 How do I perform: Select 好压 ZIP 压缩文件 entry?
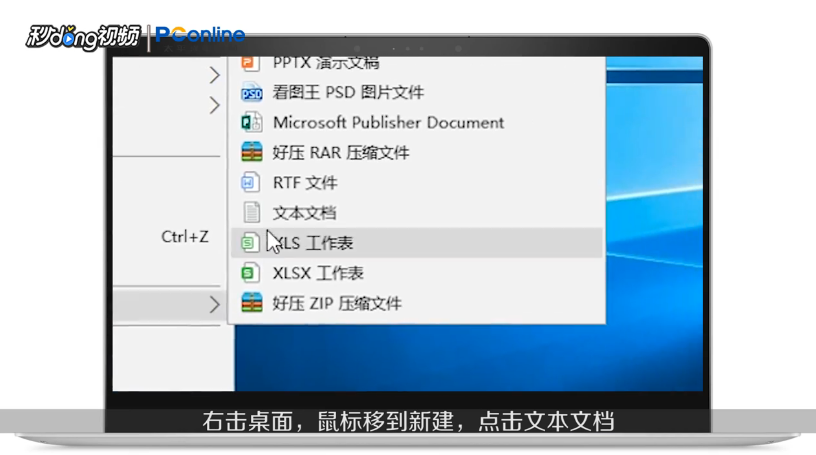point(416,303)
